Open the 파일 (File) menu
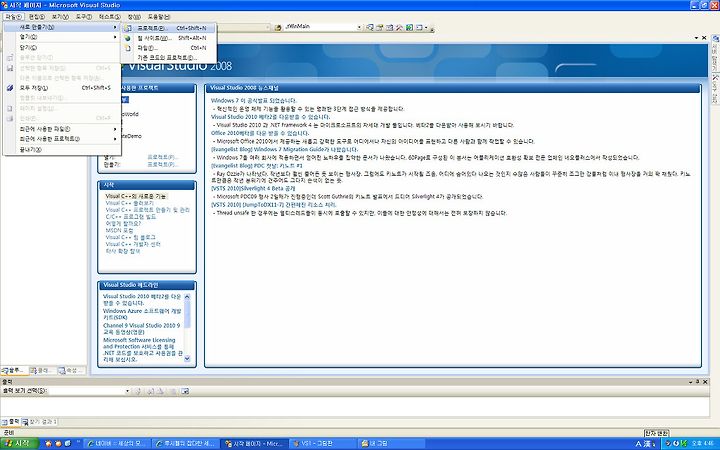 (13, 17)
